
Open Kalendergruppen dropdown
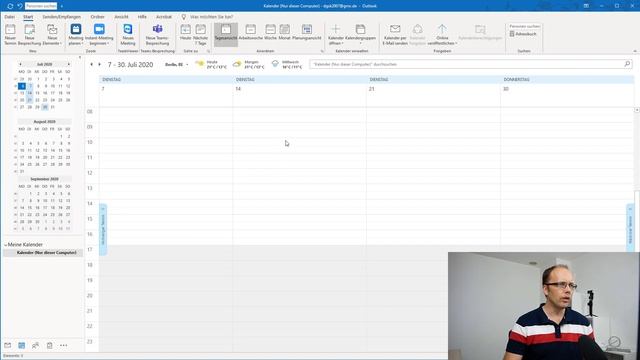[x=360, y=35]
